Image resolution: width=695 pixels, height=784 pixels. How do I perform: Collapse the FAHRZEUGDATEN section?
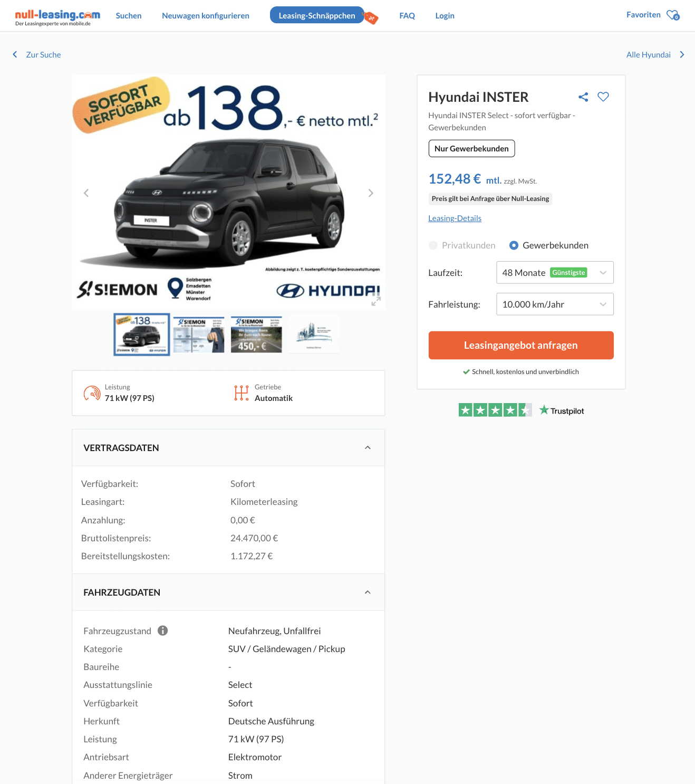click(368, 592)
